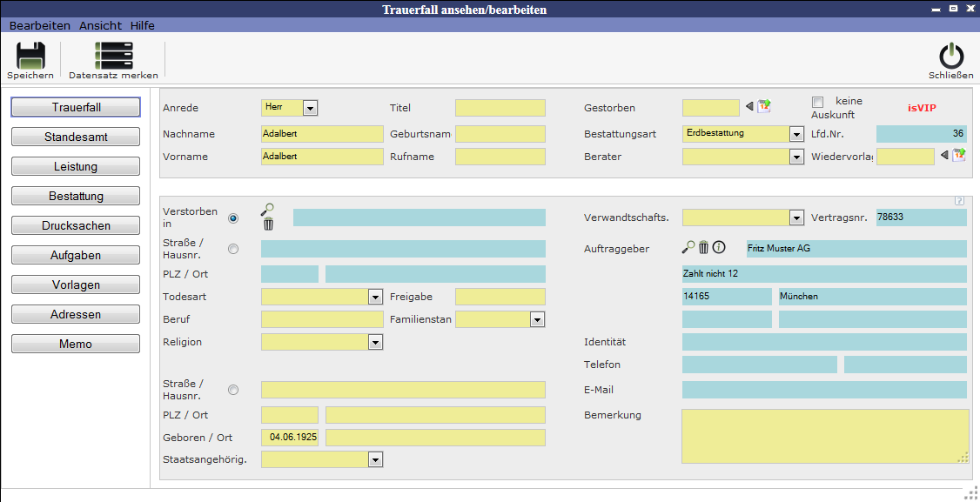Click the magnifier icon beside Auftraggeber

click(x=688, y=248)
